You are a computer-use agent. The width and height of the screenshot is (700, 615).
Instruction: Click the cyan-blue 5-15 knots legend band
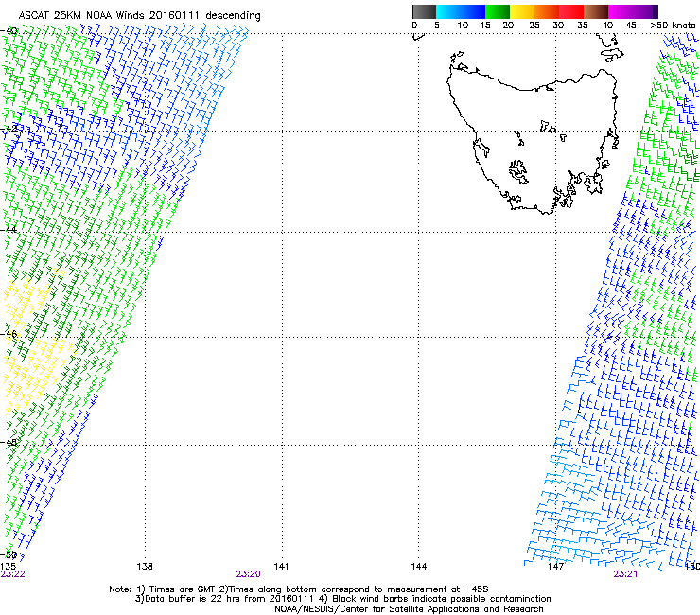(x=461, y=11)
